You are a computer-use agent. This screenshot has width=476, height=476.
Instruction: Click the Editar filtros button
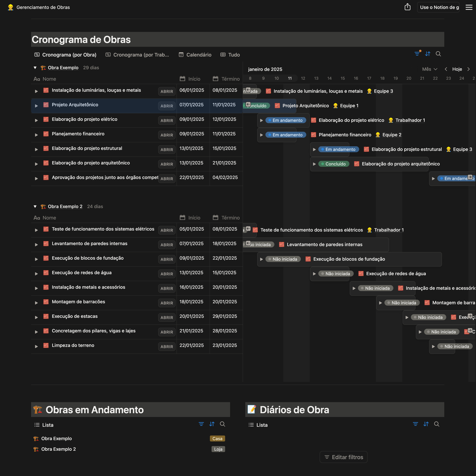tap(343, 457)
